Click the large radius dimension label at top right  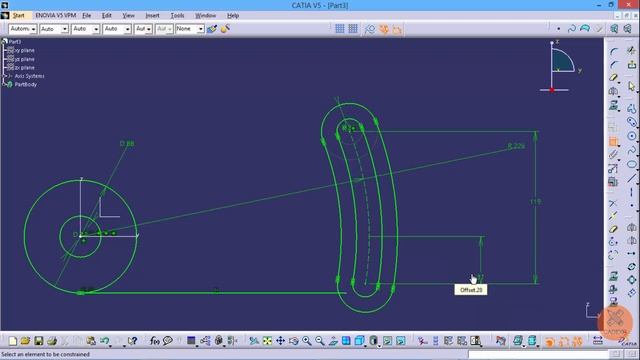point(516,146)
